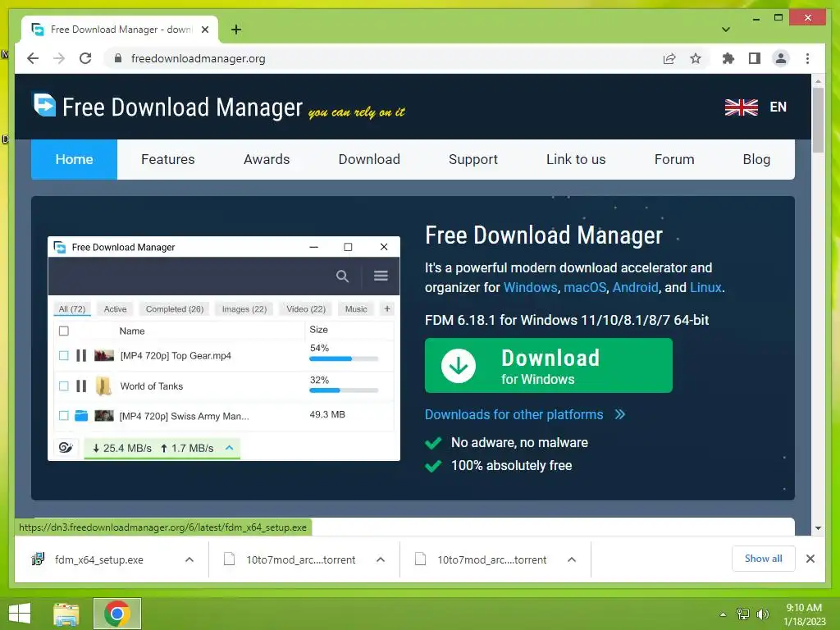Open the Support nav item

tap(473, 159)
